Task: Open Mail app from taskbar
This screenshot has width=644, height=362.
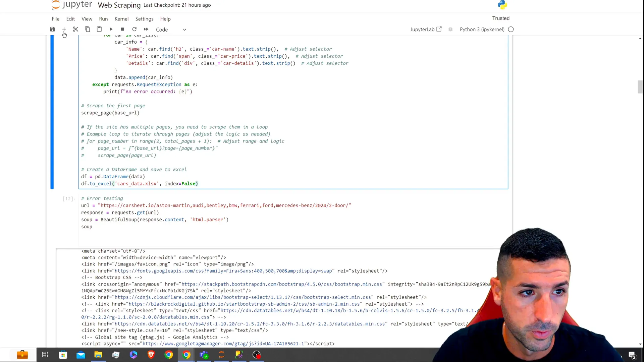Action: coord(81,355)
